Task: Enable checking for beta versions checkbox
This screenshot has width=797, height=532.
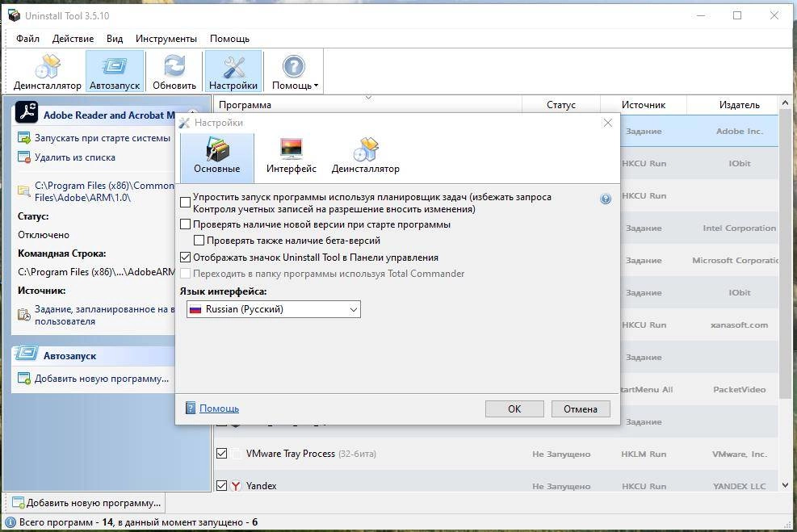Action: click(x=199, y=241)
